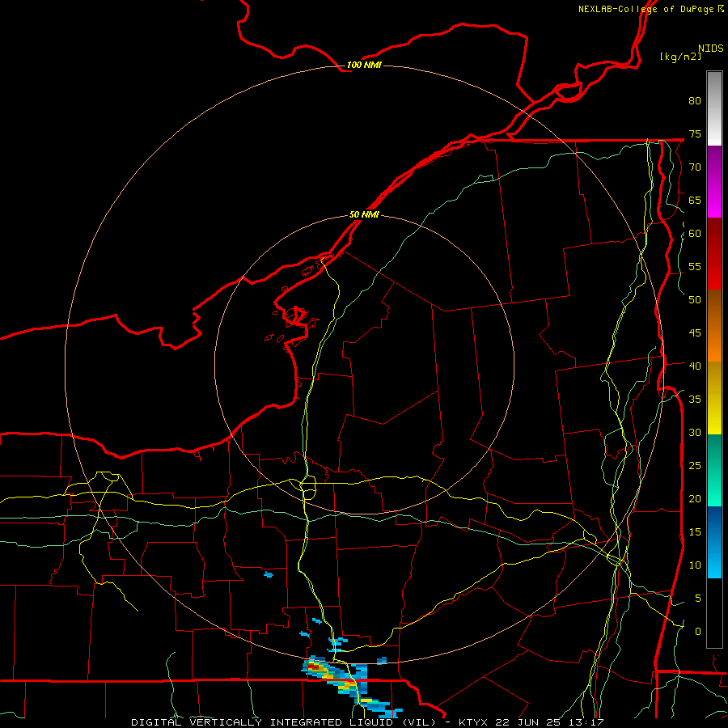Image resolution: width=728 pixels, height=728 pixels.
Task: Click the NIDS label near the legend
Action: (x=711, y=49)
